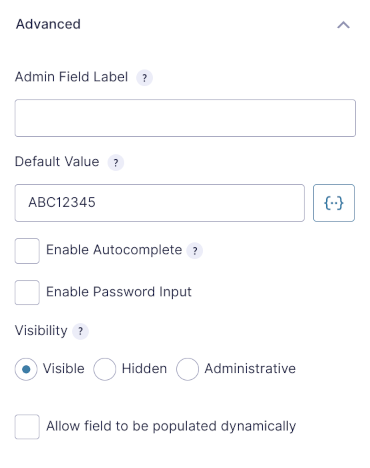
Task: Click the Allow field populated dynamically label
Action: coord(171,426)
